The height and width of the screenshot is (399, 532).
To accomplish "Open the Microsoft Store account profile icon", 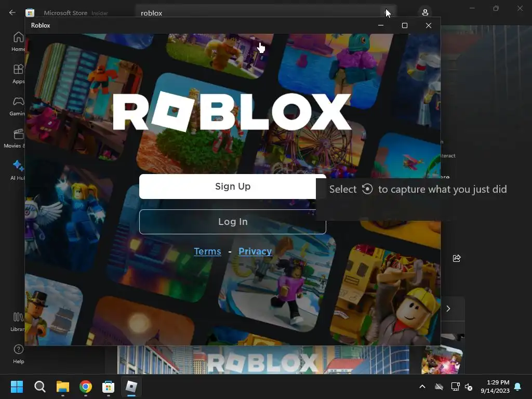I will click(x=425, y=12).
